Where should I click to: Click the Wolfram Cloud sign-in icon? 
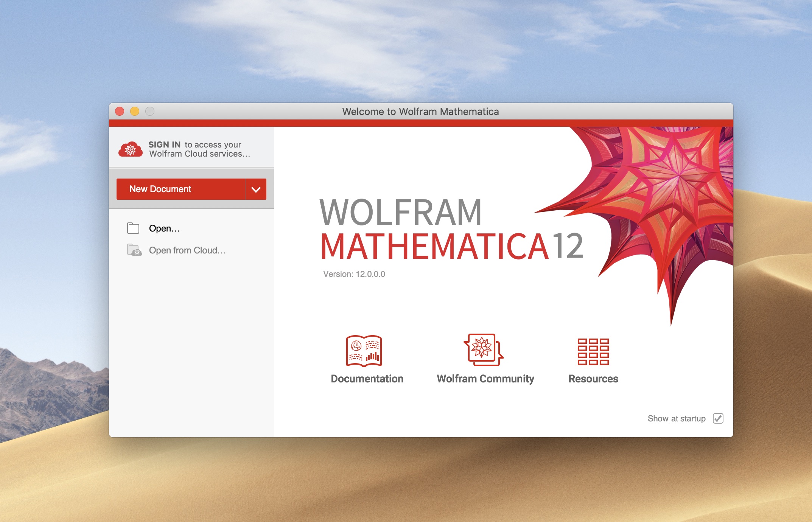(x=131, y=149)
